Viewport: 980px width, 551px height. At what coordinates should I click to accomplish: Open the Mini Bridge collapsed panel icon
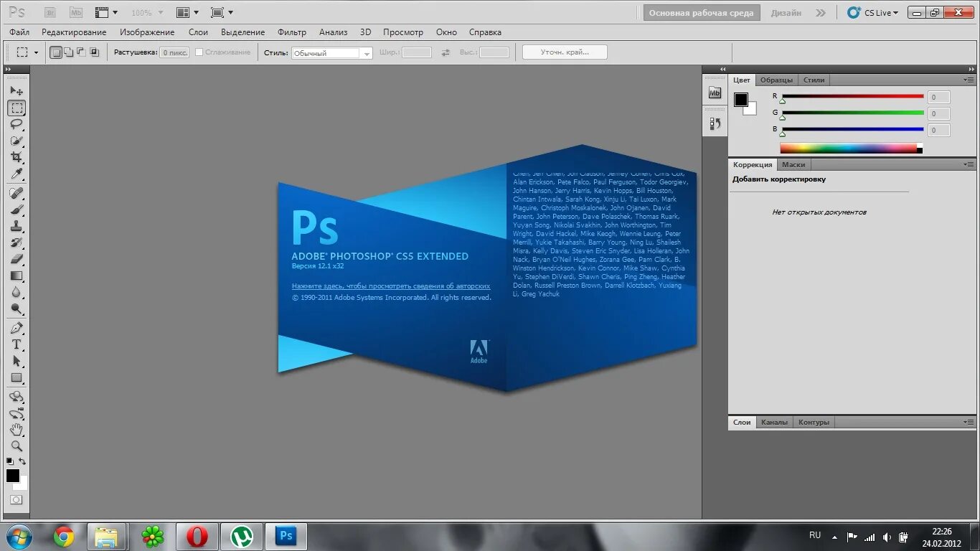pos(715,93)
